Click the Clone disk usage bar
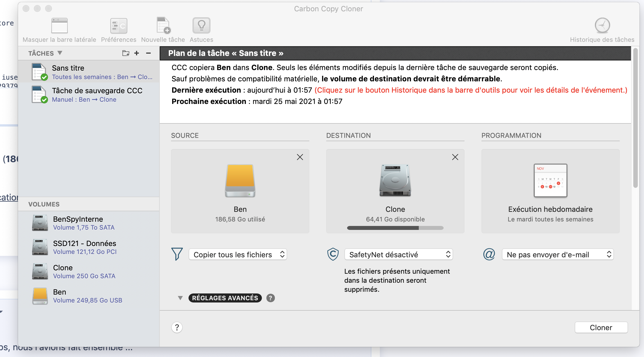The image size is (644, 357). click(395, 228)
